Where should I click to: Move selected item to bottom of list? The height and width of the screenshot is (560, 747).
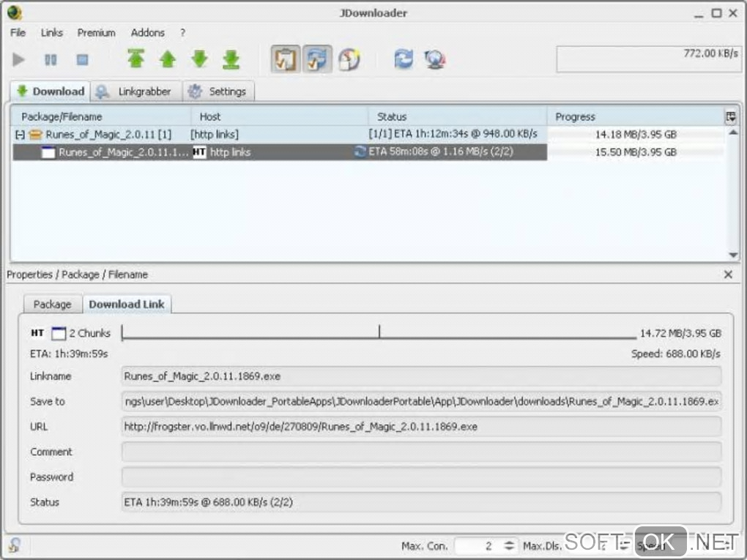coord(231,59)
